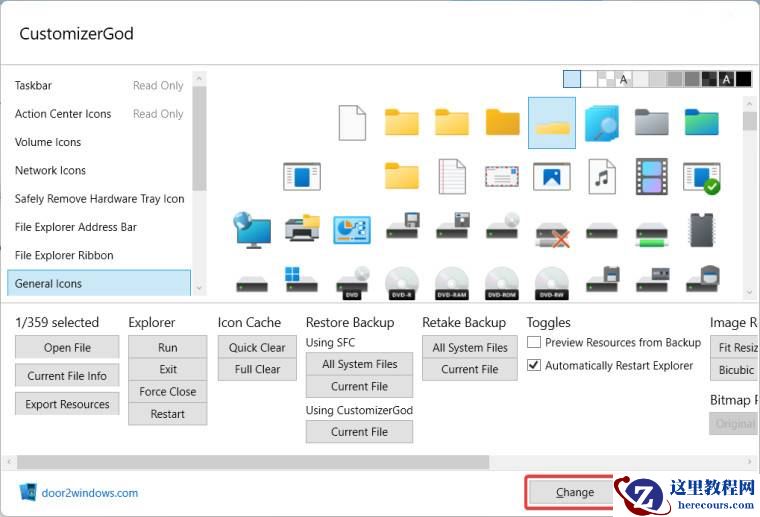Enable Preview Resources from Backup checkbox

coord(534,342)
